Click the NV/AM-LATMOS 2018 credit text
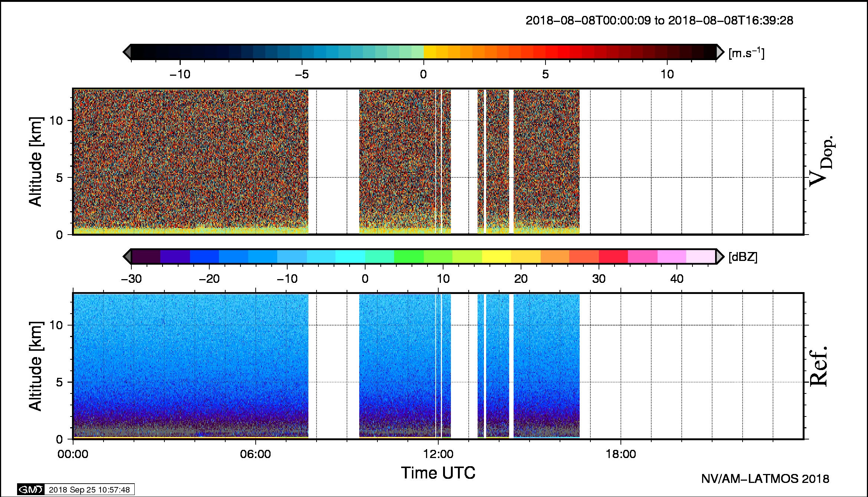868x497 pixels. [765, 479]
